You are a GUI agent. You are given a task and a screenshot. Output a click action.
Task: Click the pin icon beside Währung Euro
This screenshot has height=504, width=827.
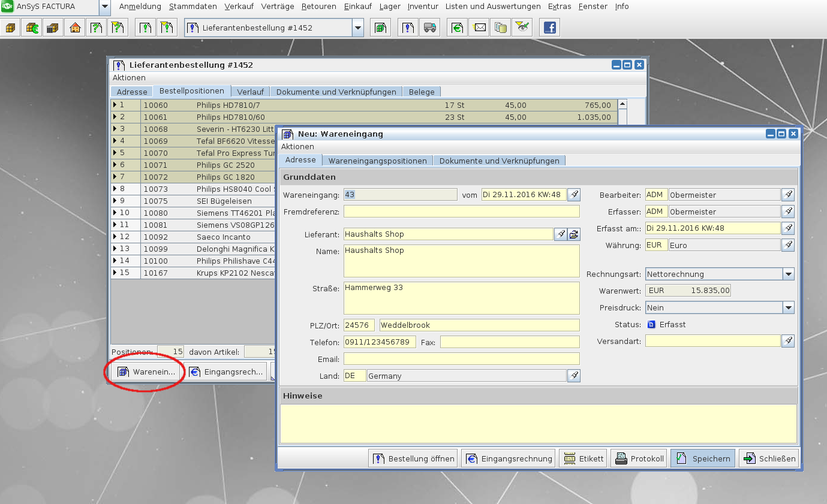[x=788, y=245]
